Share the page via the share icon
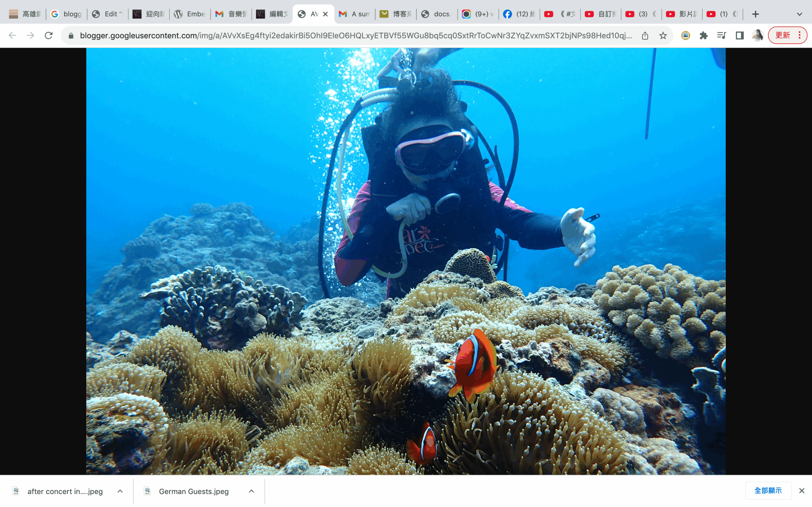 click(645, 35)
